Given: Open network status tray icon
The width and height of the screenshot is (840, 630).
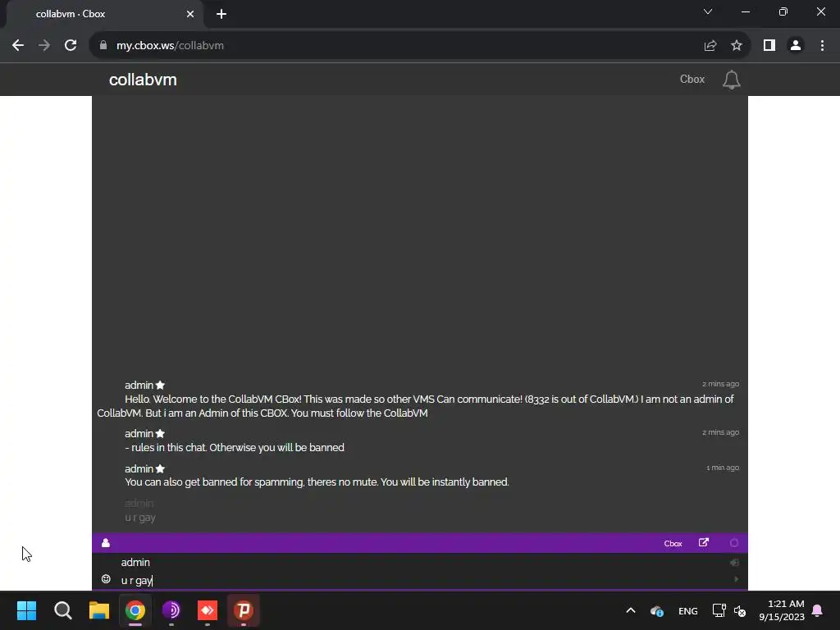Looking at the screenshot, I should point(719,610).
